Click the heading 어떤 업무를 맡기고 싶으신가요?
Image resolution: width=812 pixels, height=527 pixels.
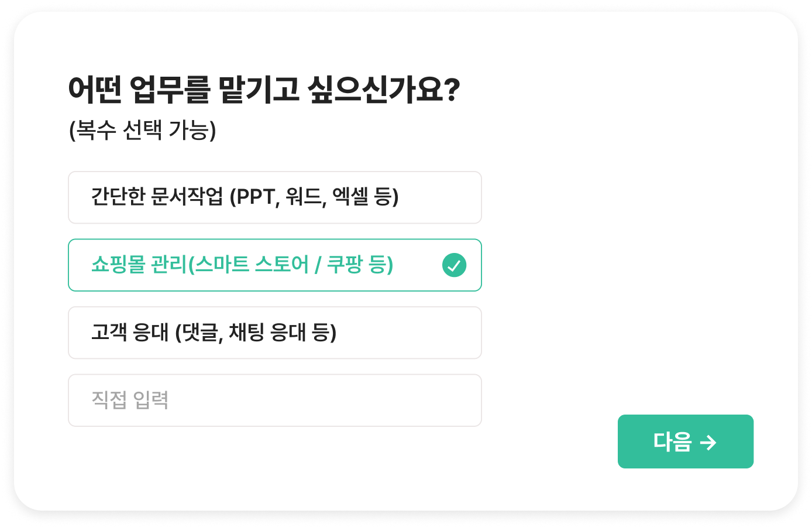(264, 90)
